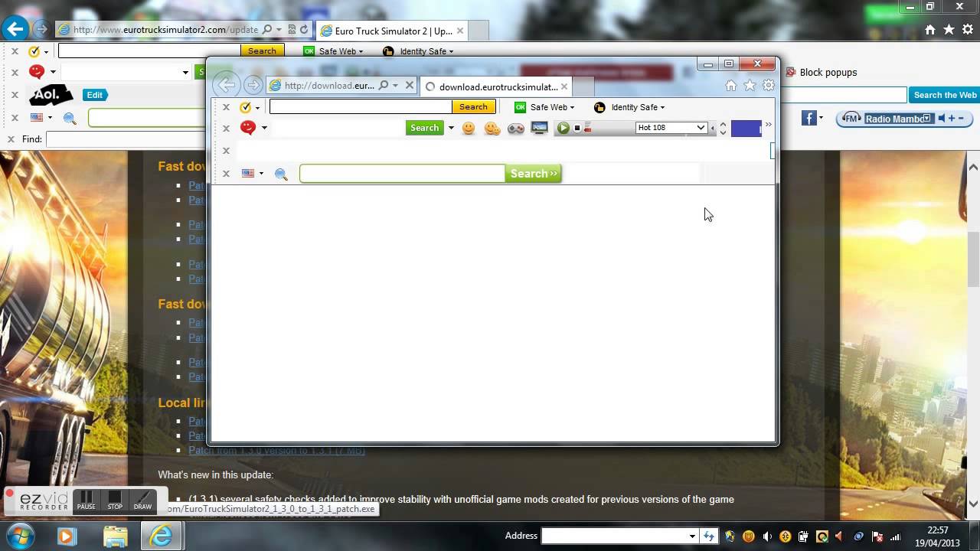Open new tab in front window
980x551 pixels.
583,86
